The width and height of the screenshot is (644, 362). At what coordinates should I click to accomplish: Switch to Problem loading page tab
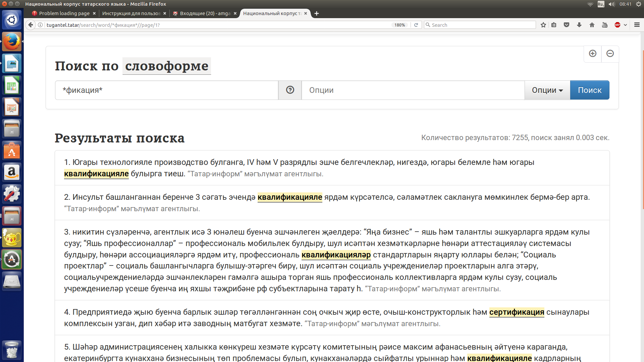(x=64, y=13)
